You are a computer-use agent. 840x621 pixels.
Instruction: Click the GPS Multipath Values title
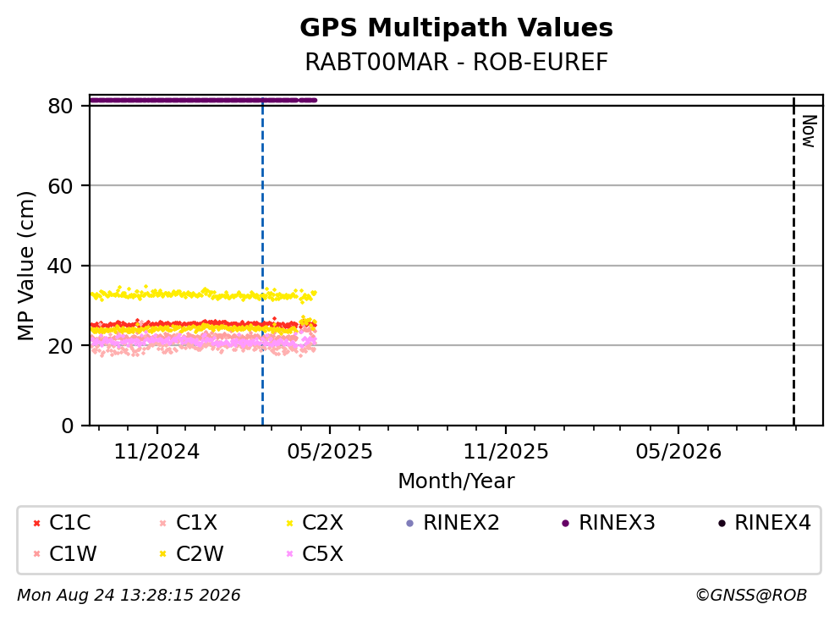pos(457,27)
